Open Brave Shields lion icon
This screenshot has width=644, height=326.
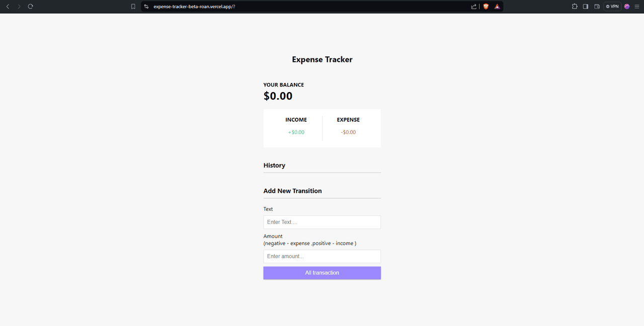pos(486,7)
